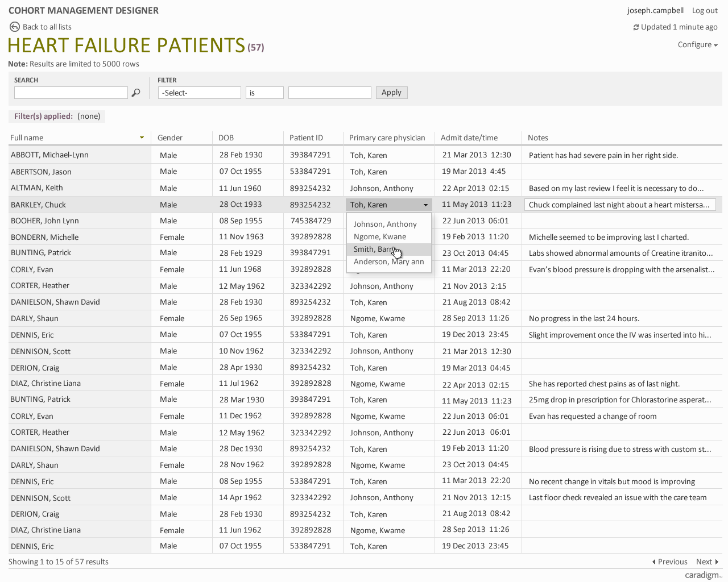728x582 pixels.
Task: Click physician cell for ALTMAN, Keith
Action: tap(382, 188)
